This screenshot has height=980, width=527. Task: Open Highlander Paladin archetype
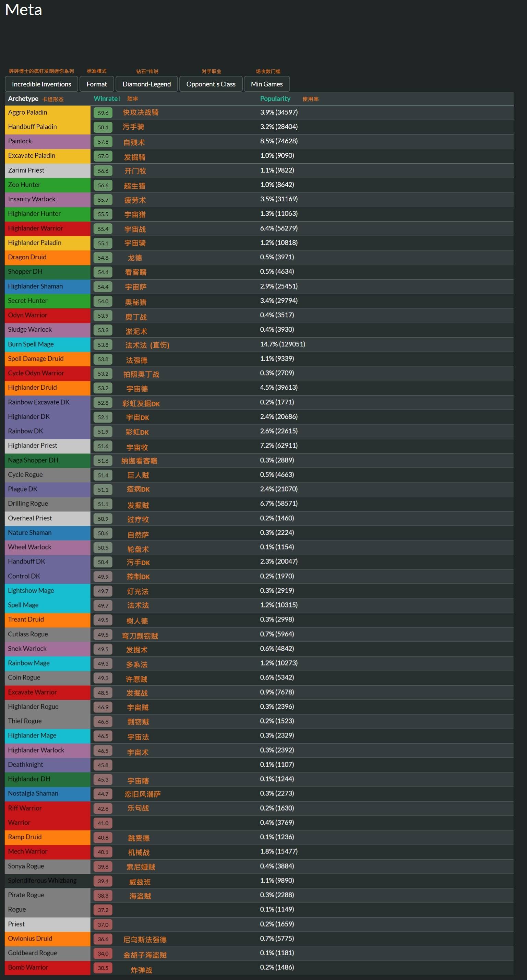click(48, 243)
